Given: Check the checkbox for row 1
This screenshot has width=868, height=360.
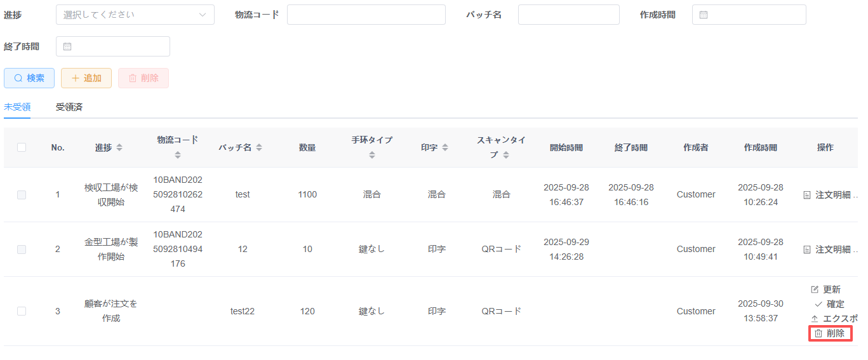Looking at the screenshot, I should click(x=22, y=195).
